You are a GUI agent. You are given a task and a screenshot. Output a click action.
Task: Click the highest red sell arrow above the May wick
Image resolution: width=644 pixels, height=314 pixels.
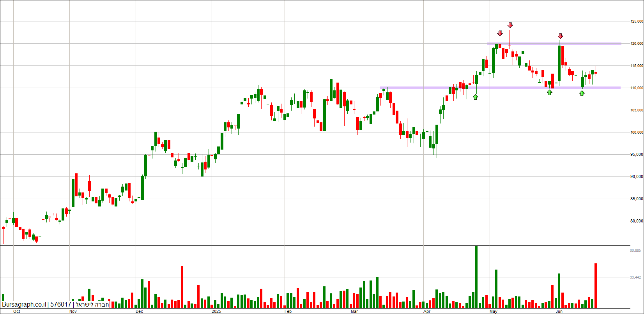click(x=510, y=25)
